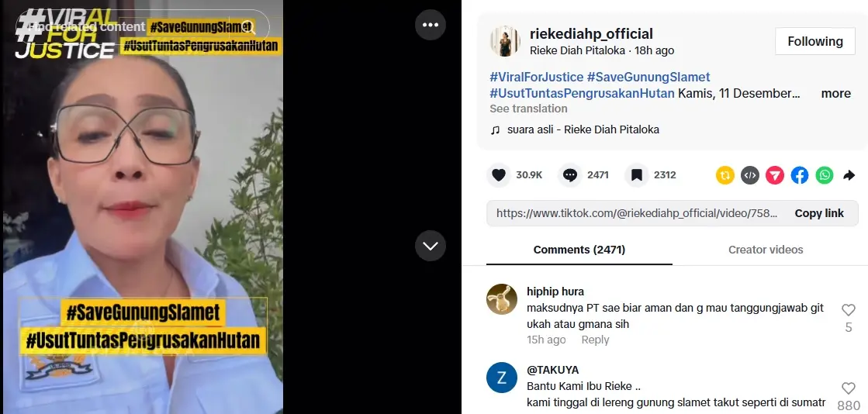
Task: Switch to the Creator videos tab
Action: pos(766,250)
